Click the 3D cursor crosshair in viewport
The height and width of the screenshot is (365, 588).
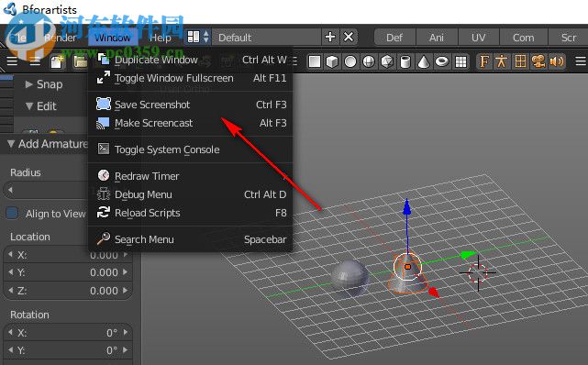click(x=478, y=272)
